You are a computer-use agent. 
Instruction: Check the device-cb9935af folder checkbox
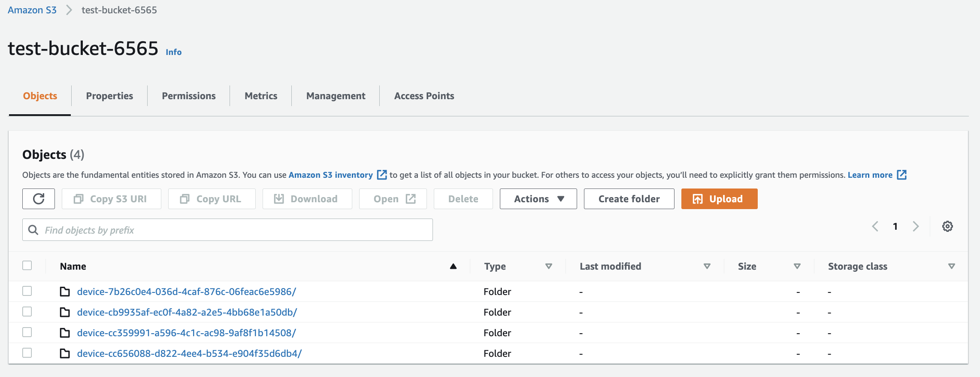click(27, 312)
